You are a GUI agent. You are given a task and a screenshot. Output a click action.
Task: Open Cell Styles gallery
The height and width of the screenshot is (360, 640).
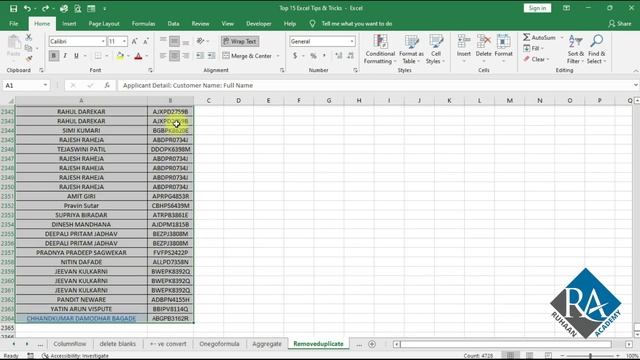[436, 49]
